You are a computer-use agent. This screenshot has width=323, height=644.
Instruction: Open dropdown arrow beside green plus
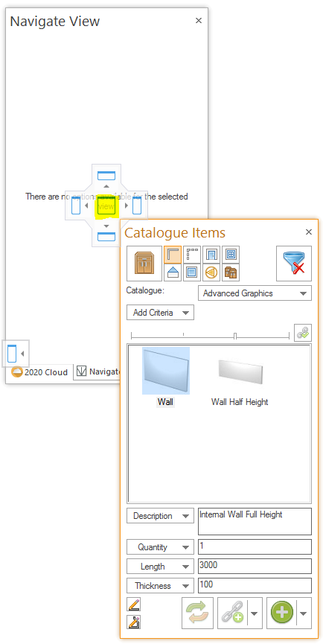(x=304, y=613)
